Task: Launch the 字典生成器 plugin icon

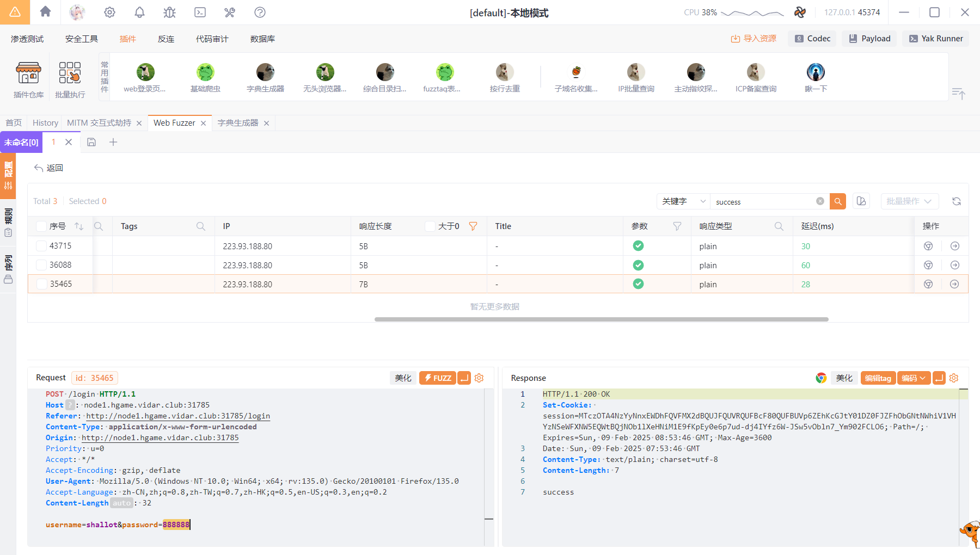Action: coord(265,78)
